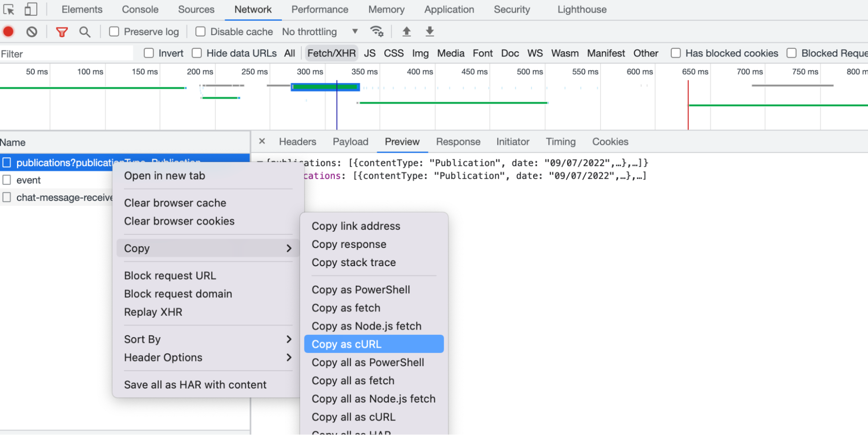Enable the Preserve log checkbox
Screen dimensions: 868x435
tap(114, 31)
